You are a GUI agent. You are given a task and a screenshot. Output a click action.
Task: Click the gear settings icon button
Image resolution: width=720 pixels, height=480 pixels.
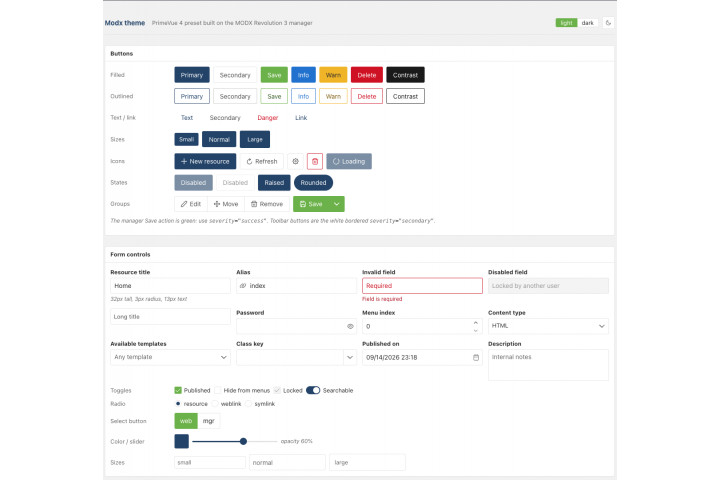pyautogui.click(x=296, y=161)
